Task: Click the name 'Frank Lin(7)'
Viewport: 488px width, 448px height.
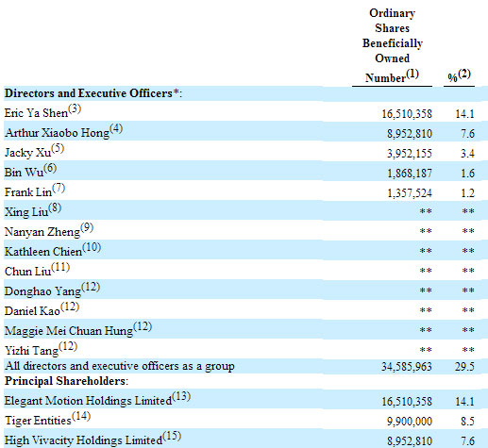Action: 35,191
